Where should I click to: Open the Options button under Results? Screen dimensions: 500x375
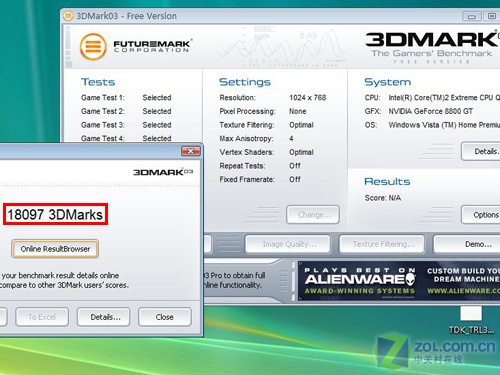[x=481, y=215]
